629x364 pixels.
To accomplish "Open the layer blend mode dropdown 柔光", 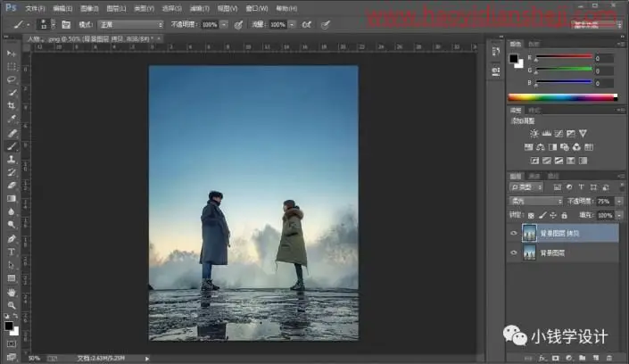I will point(535,201).
